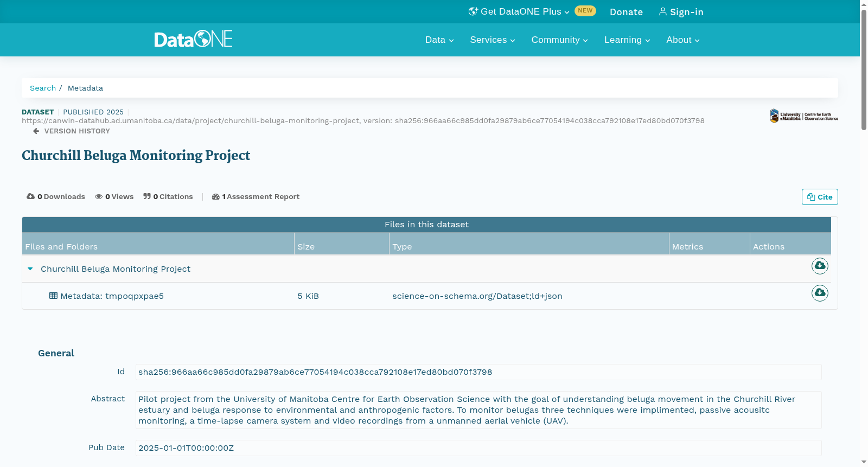Click the Churchill Beluga Monitoring Project folder name
The image size is (868, 467).
[116, 268]
